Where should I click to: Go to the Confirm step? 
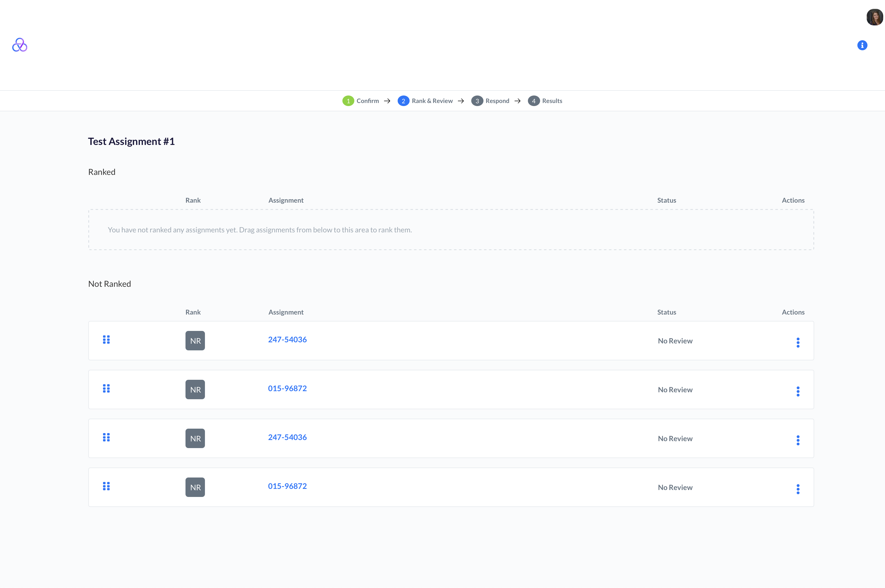[x=360, y=101]
